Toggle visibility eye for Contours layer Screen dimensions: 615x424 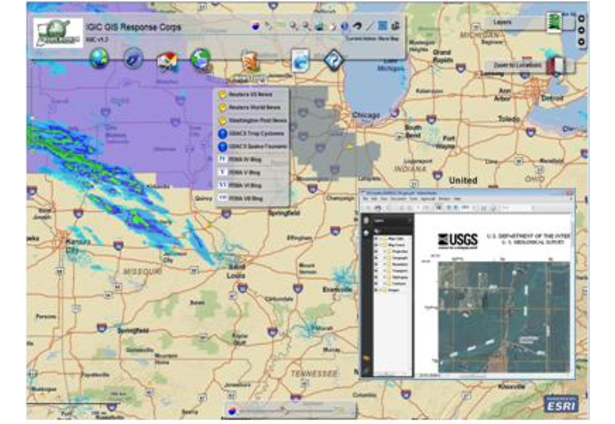[x=376, y=283]
